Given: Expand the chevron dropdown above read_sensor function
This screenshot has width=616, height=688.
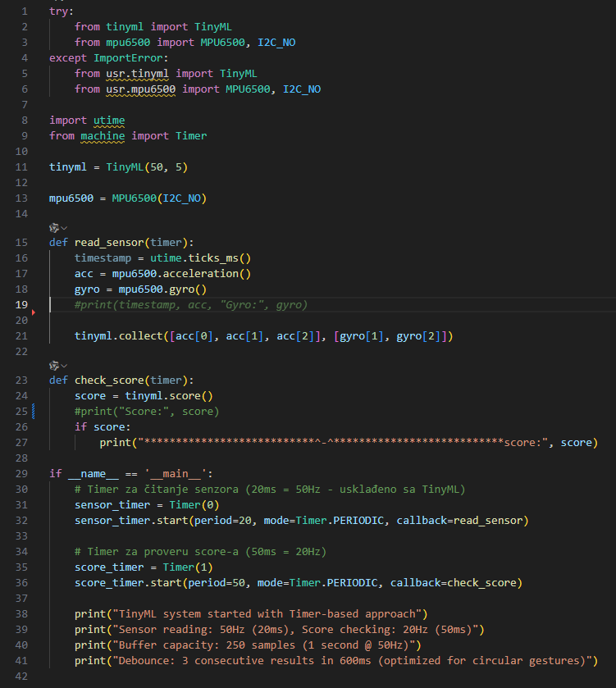Looking at the screenshot, I should pyautogui.click(x=64, y=227).
